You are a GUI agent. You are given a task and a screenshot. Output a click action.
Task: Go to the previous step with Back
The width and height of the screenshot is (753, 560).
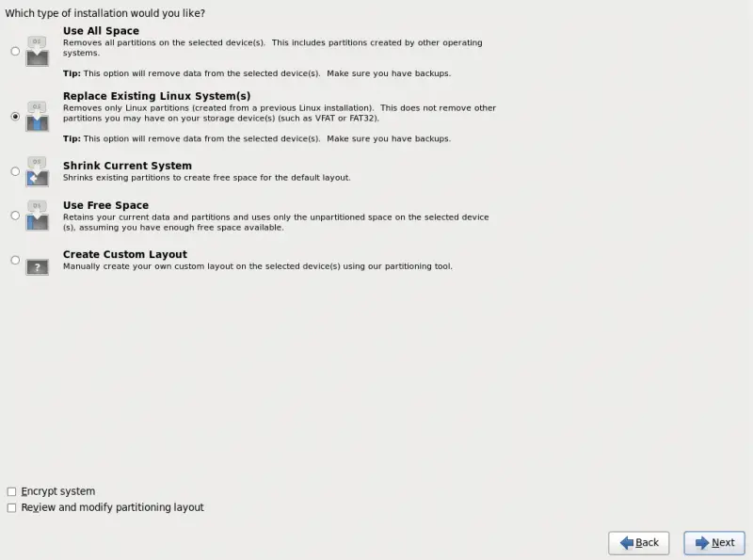639,543
